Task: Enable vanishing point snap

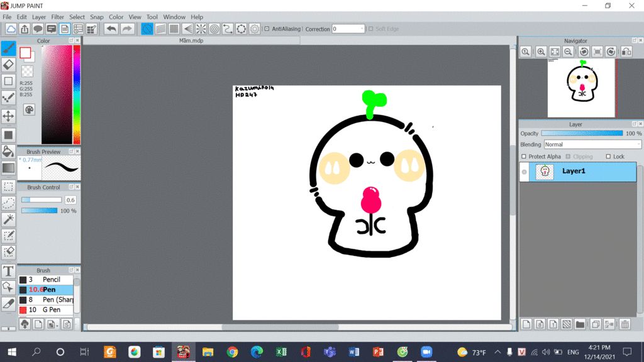Action: pyautogui.click(x=187, y=29)
